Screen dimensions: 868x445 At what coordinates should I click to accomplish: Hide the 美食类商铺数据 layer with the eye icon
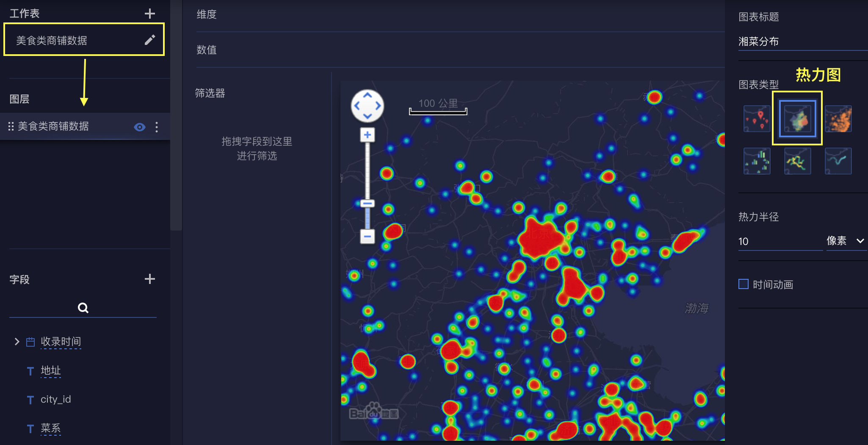140,127
